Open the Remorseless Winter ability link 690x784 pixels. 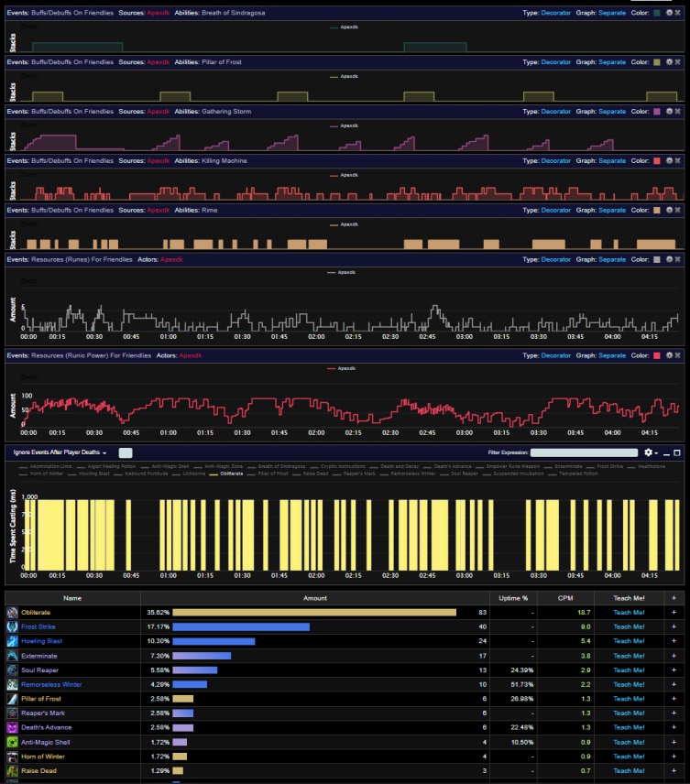pos(51,684)
